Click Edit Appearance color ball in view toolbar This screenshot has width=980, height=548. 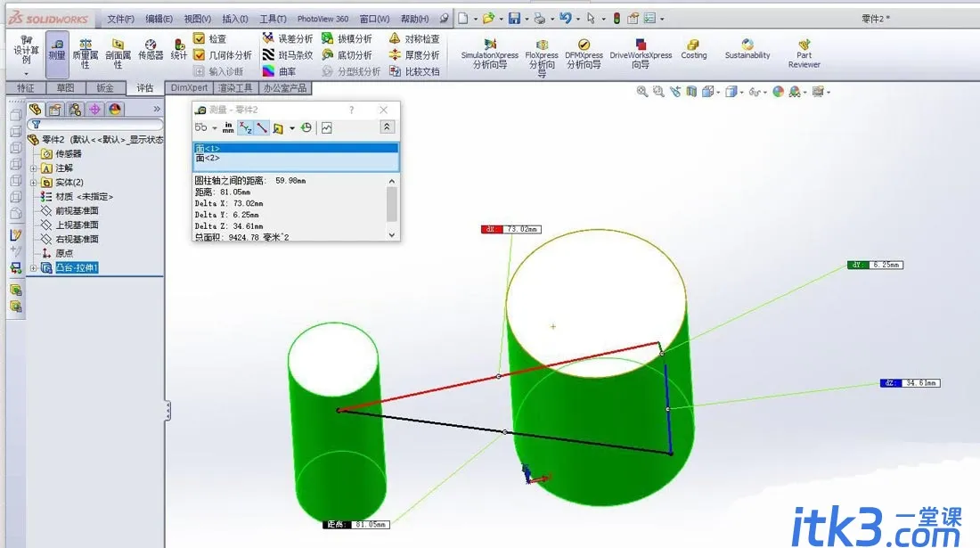[x=778, y=92]
